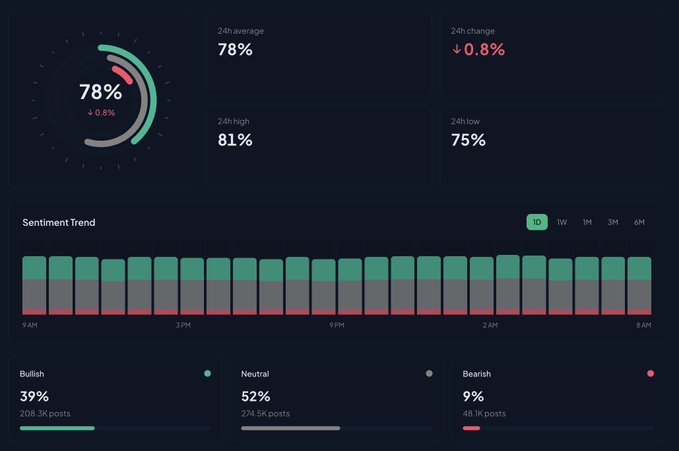The height and width of the screenshot is (451, 679).
Task: Click the Sentiment Trend heading
Action: click(x=59, y=223)
